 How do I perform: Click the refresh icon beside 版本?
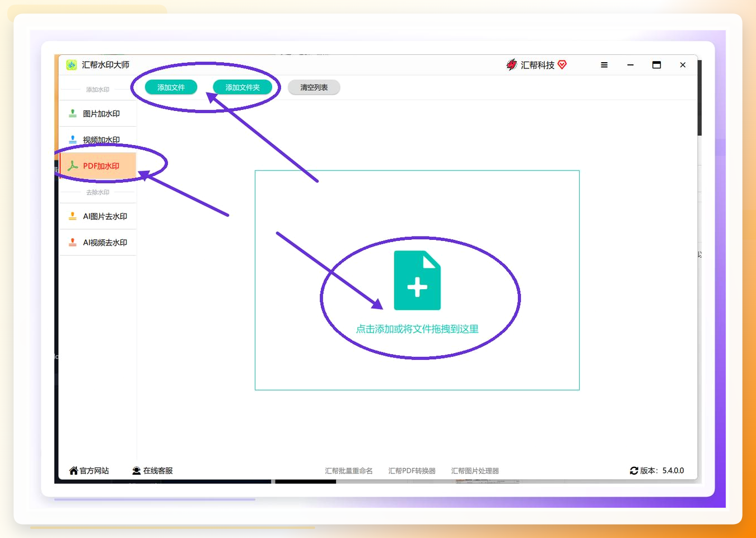(634, 471)
